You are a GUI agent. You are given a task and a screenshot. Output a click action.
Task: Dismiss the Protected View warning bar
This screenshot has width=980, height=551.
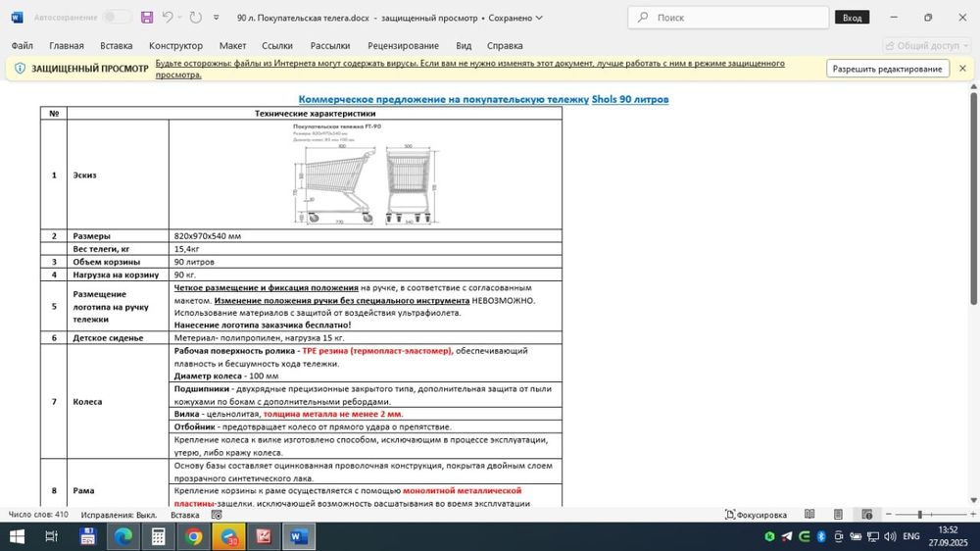[962, 69]
